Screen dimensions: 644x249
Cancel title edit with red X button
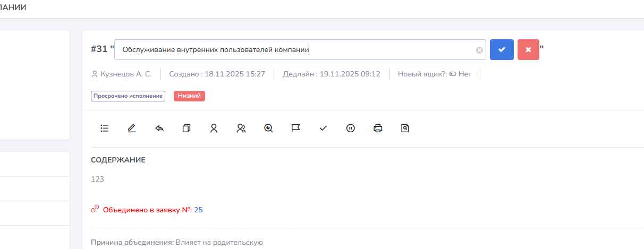[x=528, y=49]
